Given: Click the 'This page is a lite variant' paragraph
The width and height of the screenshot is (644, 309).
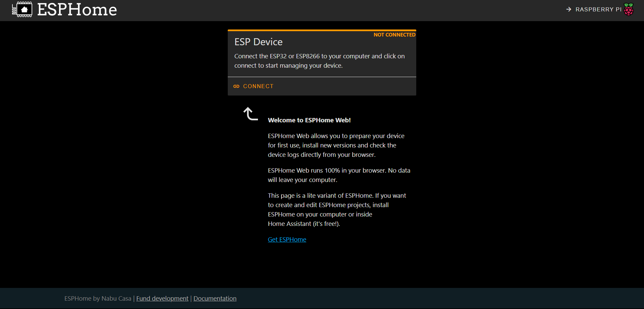Looking at the screenshot, I should pyautogui.click(x=337, y=210).
